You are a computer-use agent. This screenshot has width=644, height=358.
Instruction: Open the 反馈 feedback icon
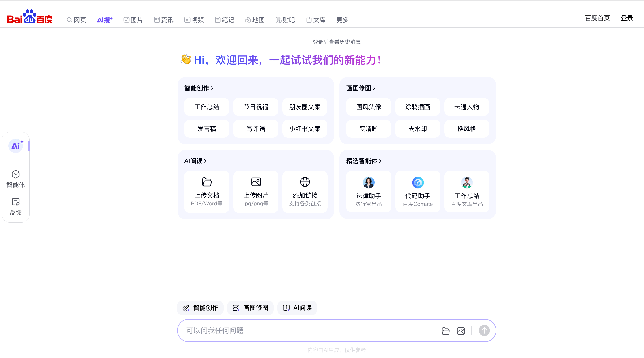tap(15, 207)
